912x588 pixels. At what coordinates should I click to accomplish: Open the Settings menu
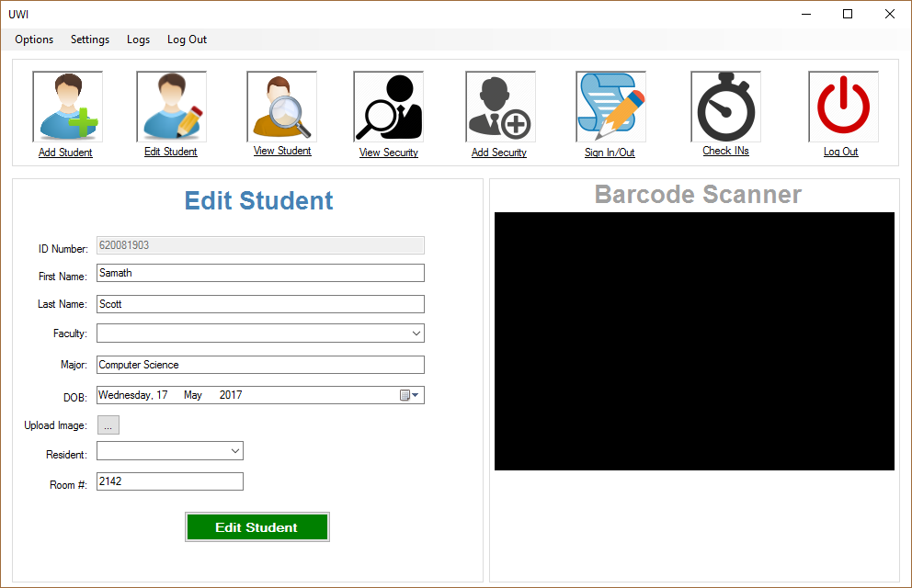[90, 40]
